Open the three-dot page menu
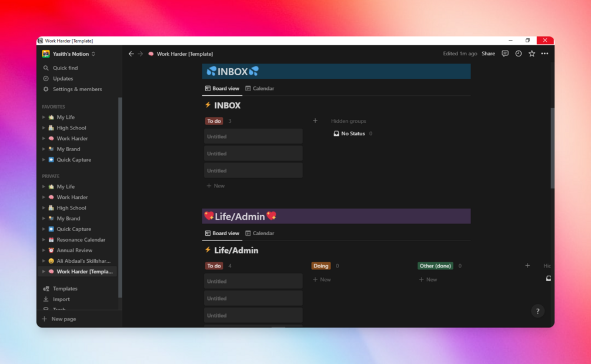Screen dimensions: 591x364 (x=545, y=54)
